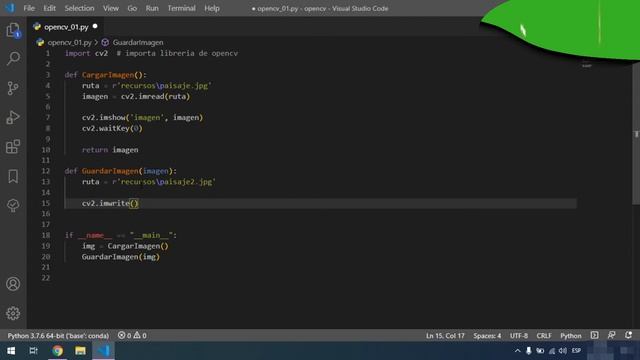640x360 pixels.
Task: Open the Go menu
Action: pyautogui.click(x=132, y=8)
